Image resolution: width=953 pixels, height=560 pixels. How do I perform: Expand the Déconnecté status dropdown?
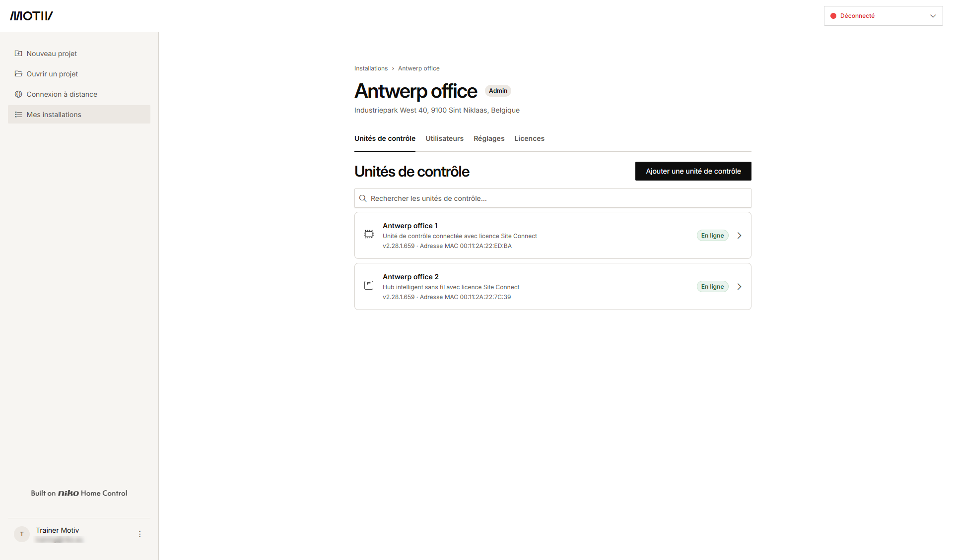tap(883, 16)
